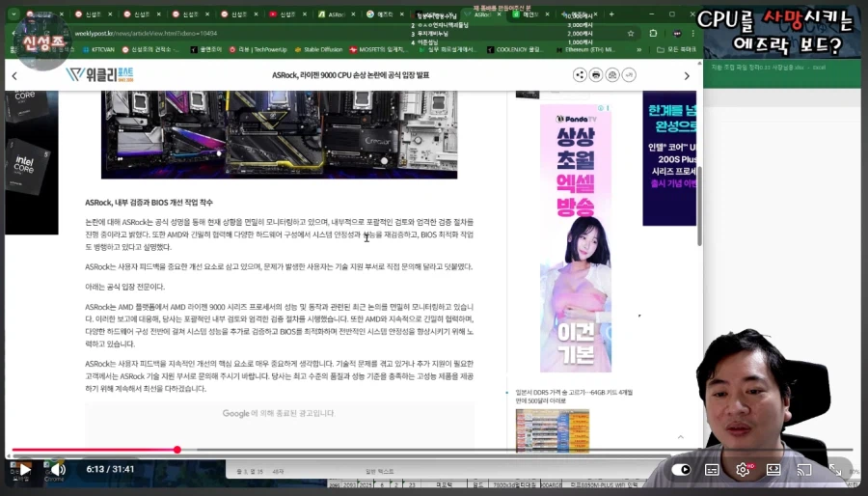The height and width of the screenshot is (496, 868).
Task: Turn on subtitles with the captions icon
Action: coord(712,469)
